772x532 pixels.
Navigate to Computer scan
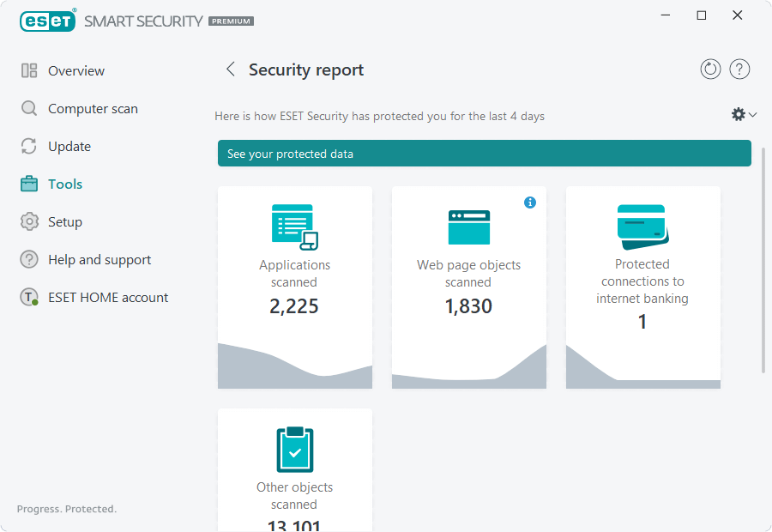coord(92,109)
